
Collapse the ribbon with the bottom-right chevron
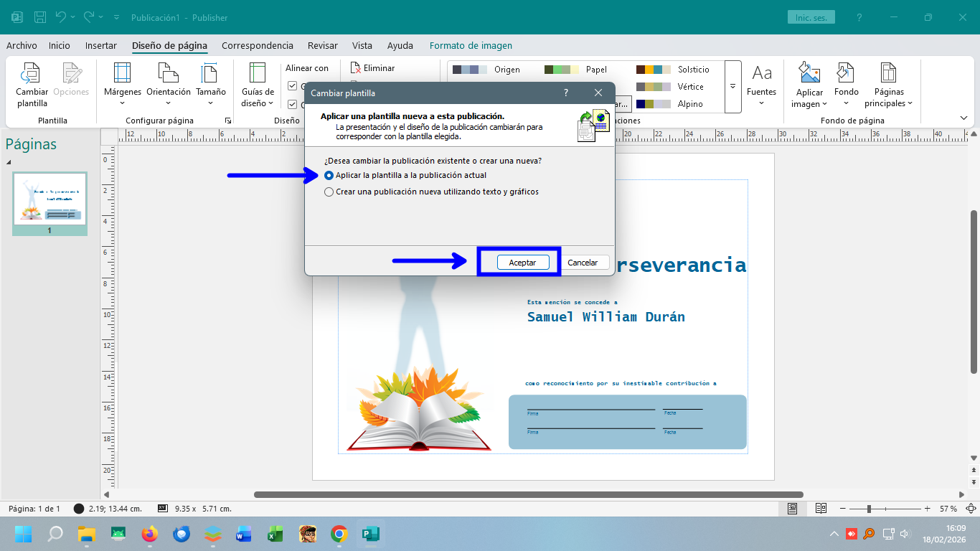coord(965,117)
